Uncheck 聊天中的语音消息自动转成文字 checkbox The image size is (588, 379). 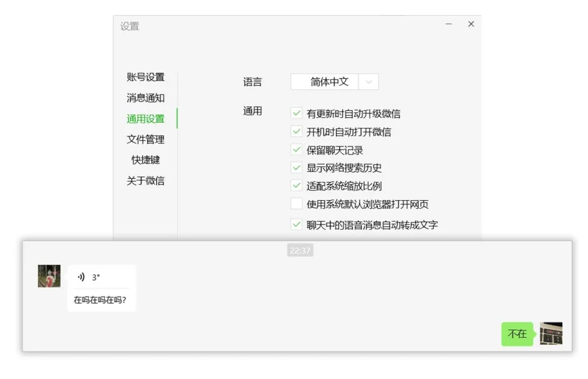(296, 224)
